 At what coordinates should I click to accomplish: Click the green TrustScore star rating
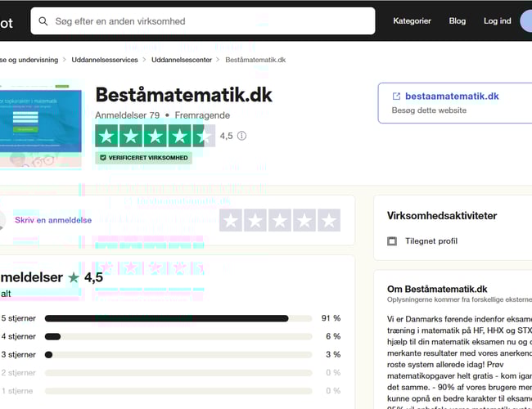coord(155,136)
